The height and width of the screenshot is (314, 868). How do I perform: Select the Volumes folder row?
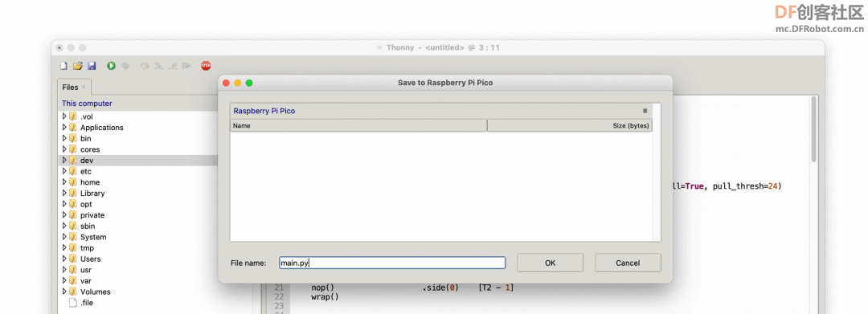[x=138, y=292]
